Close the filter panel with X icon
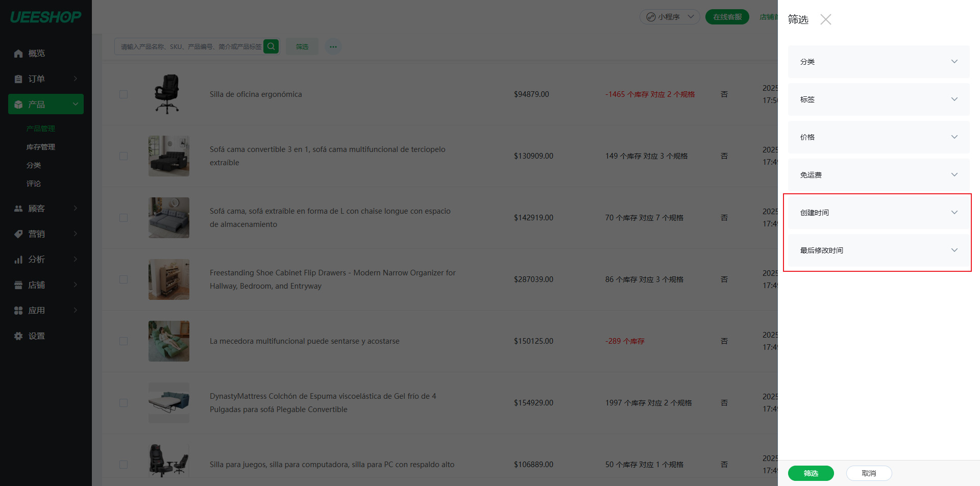The image size is (980, 486). [825, 19]
